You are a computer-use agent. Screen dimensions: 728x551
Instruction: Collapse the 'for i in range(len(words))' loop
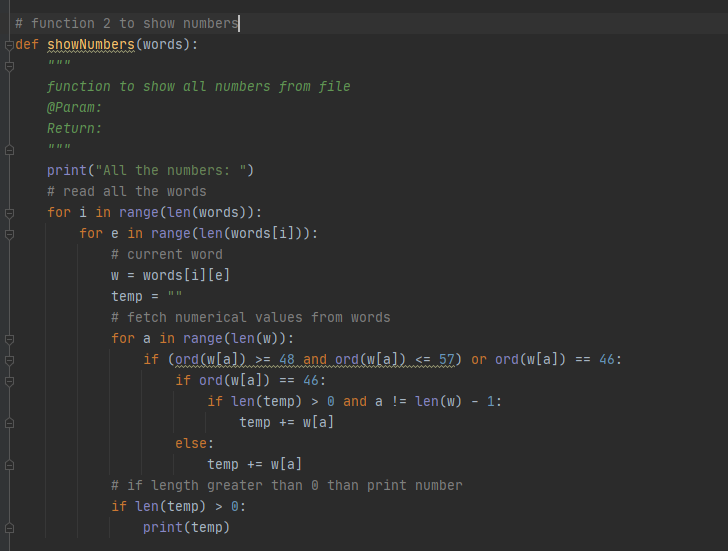coord(9,213)
